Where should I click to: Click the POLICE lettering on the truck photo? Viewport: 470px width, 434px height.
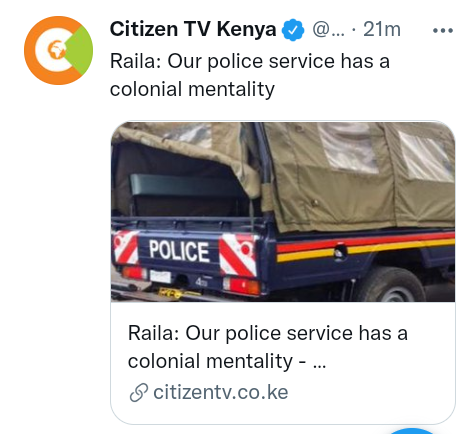tap(179, 251)
